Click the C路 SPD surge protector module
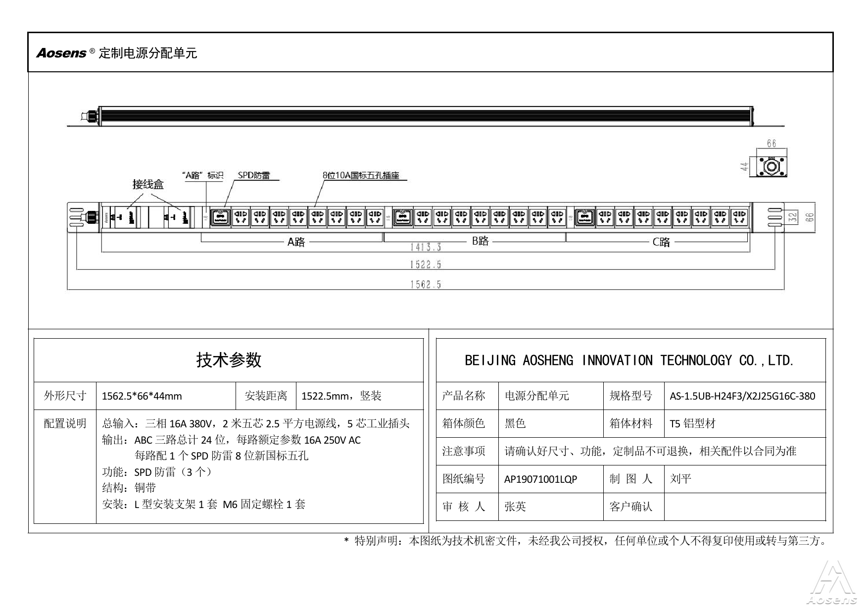The width and height of the screenshot is (868, 614). (x=584, y=217)
